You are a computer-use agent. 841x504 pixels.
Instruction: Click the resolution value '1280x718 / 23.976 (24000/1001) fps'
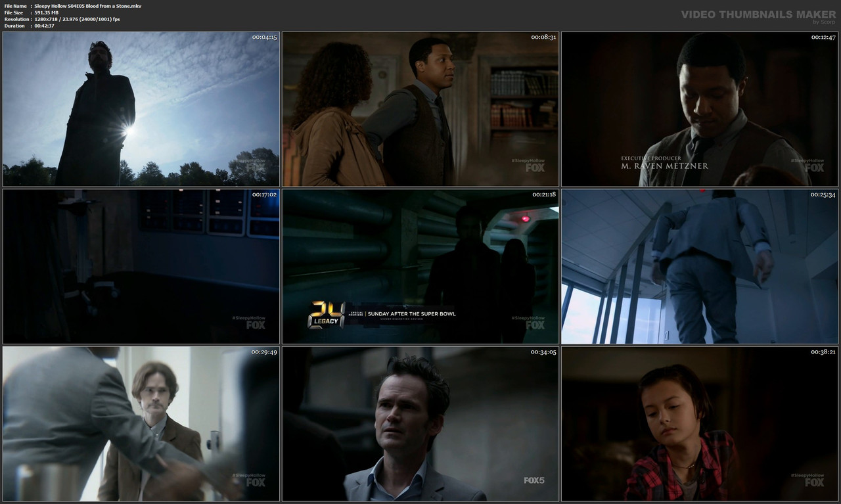(x=77, y=19)
